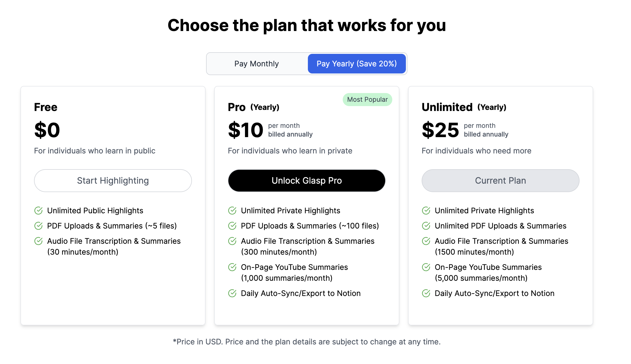The height and width of the screenshot is (364, 631).
Task: Click checkmark beside Unlimited PDF Uploads & Summaries
Action: pyautogui.click(x=426, y=226)
